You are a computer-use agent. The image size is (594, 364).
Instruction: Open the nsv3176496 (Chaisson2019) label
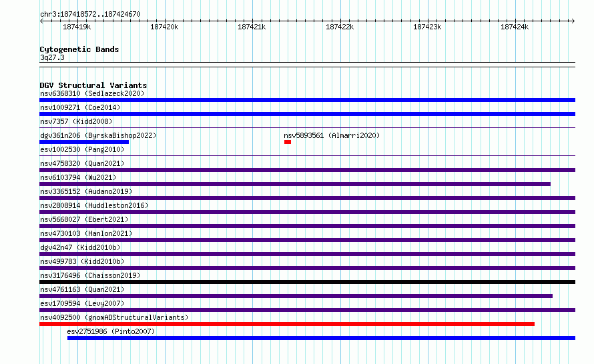click(x=90, y=275)
